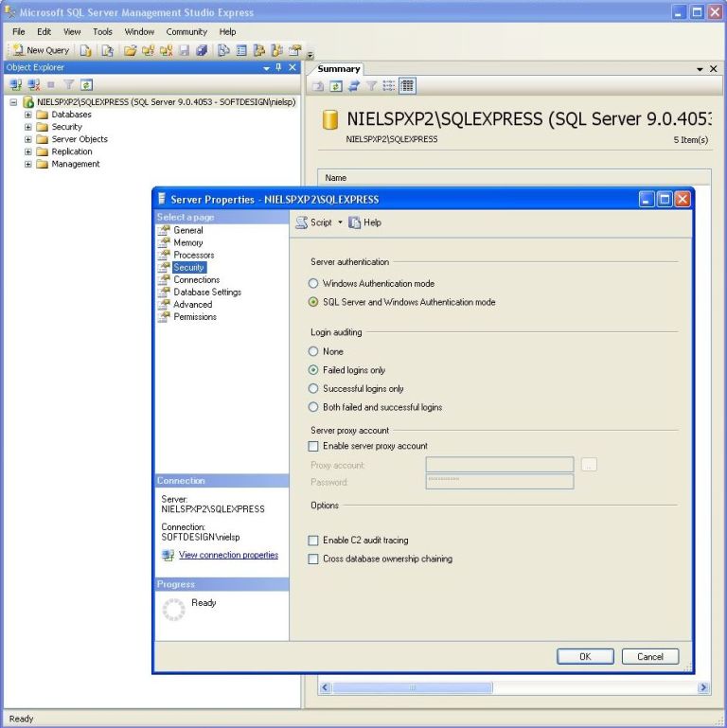The image size is (727, 728).
Task: Click the Refresh icon in Summary toolbar
Action: (336, 86)
